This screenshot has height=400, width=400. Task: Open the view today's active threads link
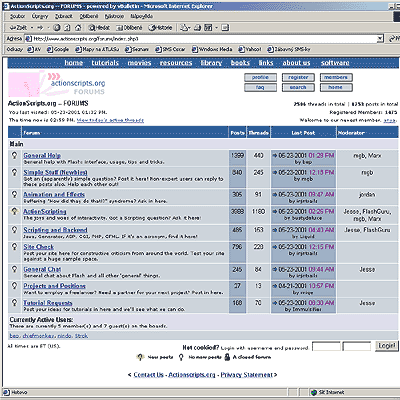pos(110,120)
